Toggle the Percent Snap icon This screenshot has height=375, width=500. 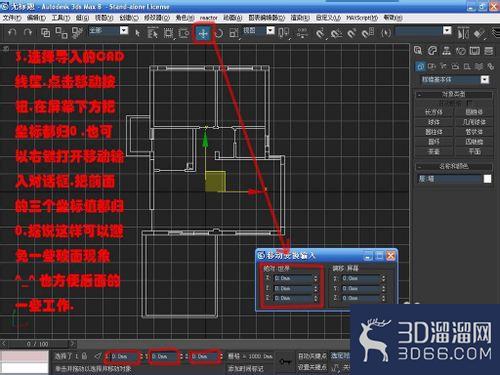point(352,33)
